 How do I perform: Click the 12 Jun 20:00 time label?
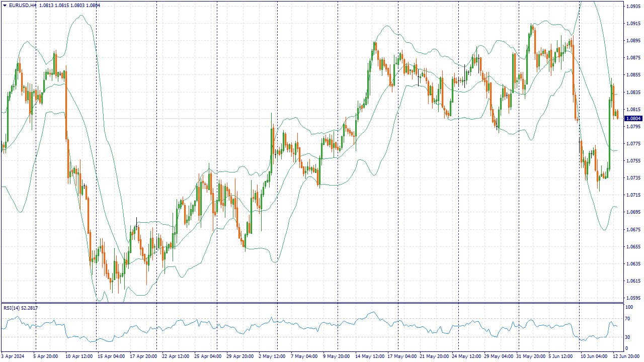click(626, 356)
